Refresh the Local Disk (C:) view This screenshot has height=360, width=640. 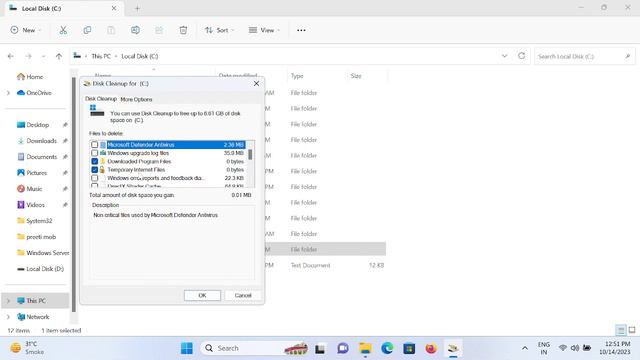click(521, 56)
